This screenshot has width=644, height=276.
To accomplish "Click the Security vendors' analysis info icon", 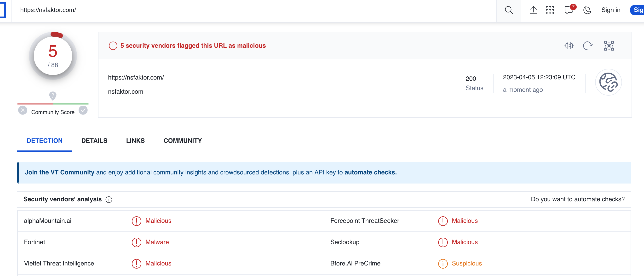I will click(x=109, y=200).
